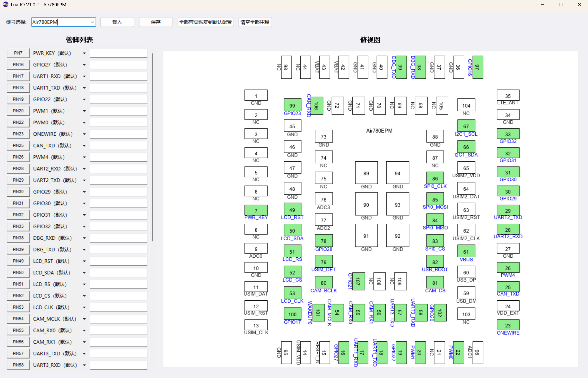Expand the ONEWIRE function dropdown
This screenshot has height=378, width=588.
(84, 134)
